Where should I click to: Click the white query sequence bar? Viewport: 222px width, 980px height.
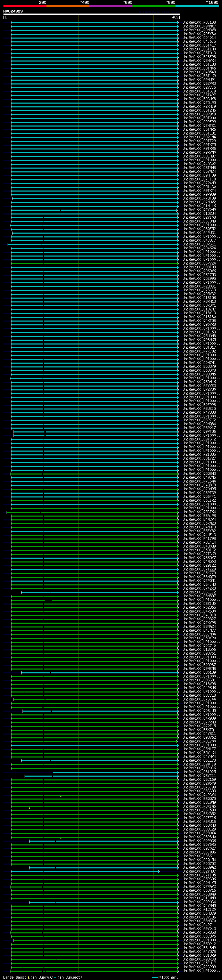92,15
